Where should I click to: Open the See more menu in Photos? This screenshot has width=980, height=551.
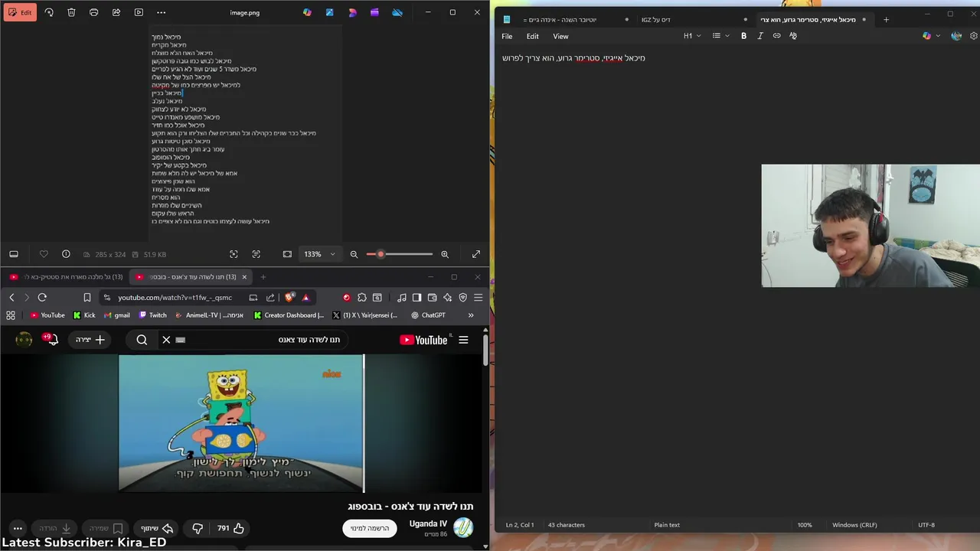pos(161,12)
